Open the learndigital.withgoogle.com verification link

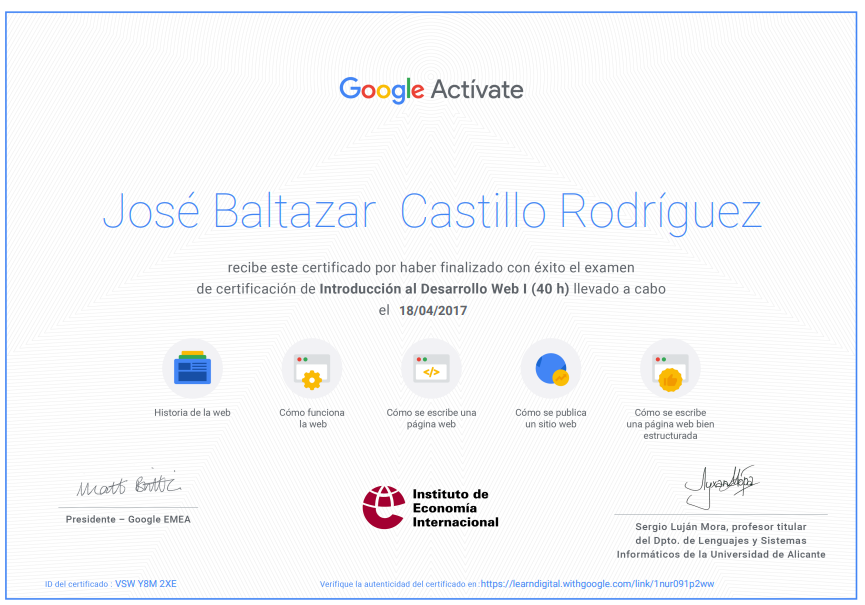click(x=597, y=583)
